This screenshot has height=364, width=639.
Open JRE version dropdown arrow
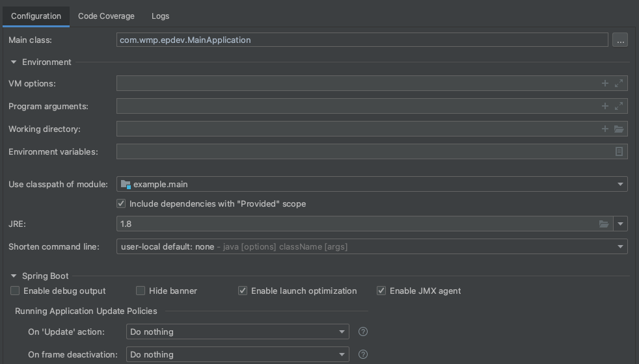(x=620, y=224)
